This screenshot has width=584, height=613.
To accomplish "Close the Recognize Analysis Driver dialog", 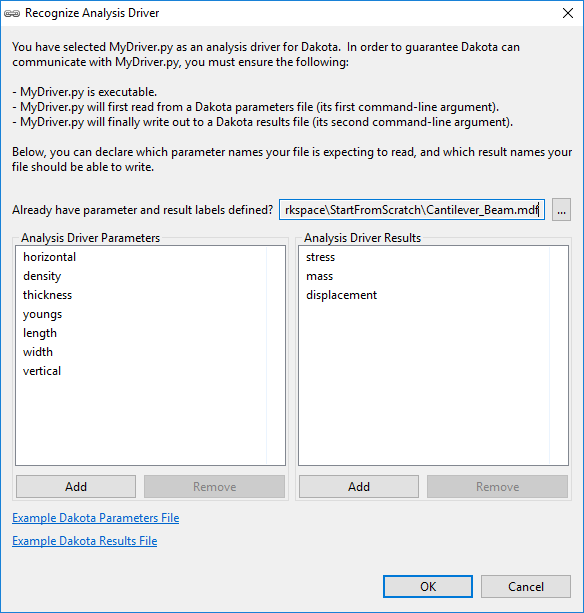I will click(x=568, y=13).
